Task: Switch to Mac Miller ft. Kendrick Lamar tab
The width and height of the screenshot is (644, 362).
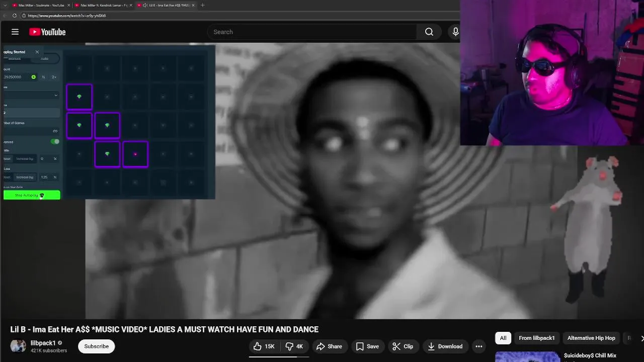Action: (103, 5)
